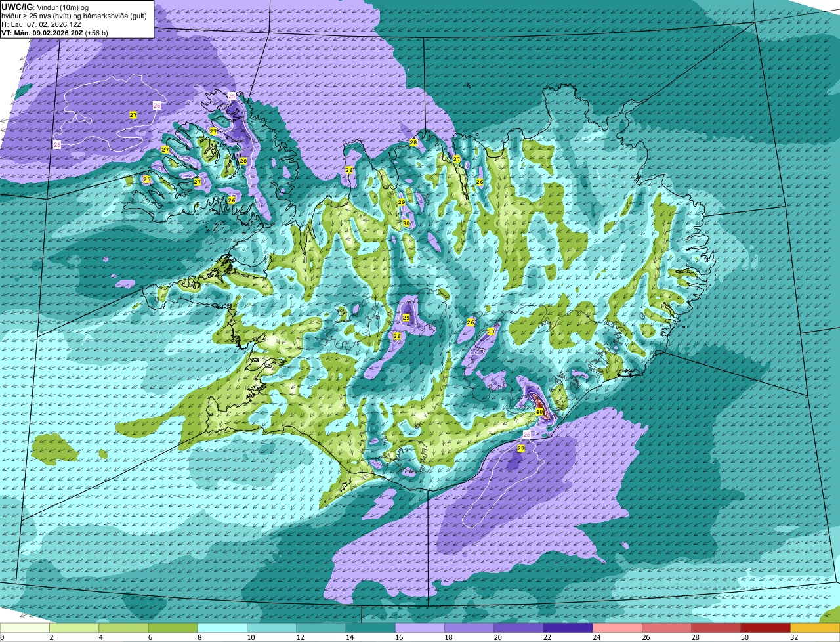The height and width of the screenshot is (642, 840).
Task: Pick the 28–30 m/s red legend swatch
Action: point(716,628)
